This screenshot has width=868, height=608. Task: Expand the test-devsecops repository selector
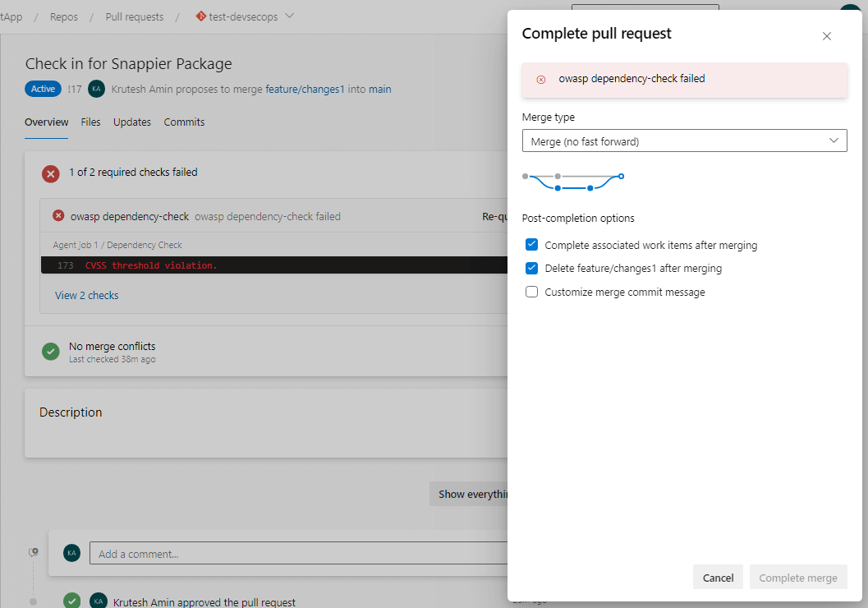click(289, 16)
